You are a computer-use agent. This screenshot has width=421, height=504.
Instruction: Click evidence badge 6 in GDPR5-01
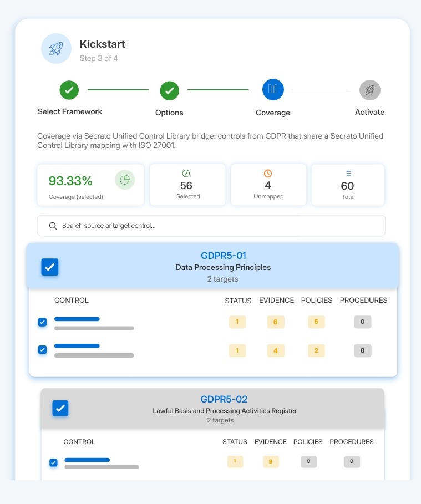(x=276, y=322)
